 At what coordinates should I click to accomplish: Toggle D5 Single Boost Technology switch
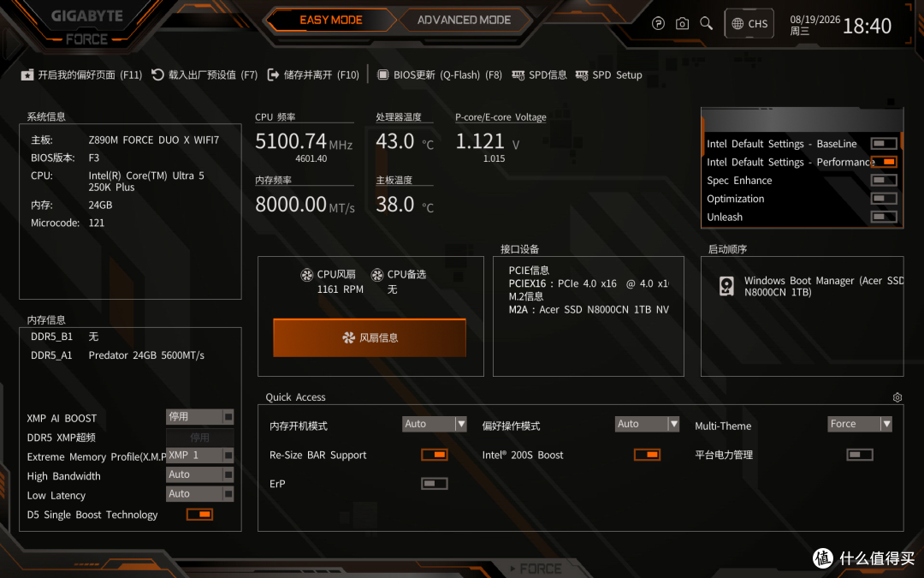coord(199,515)
